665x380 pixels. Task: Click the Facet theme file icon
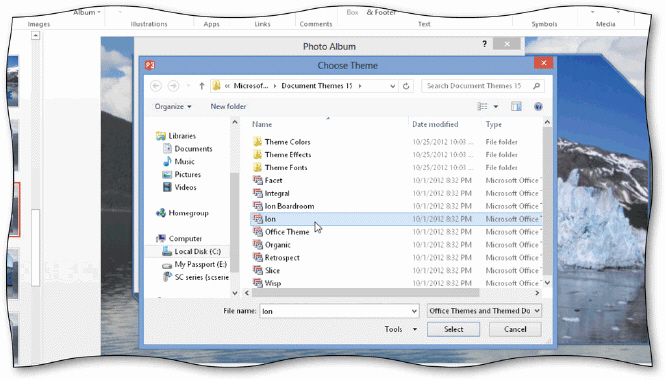(257, 180)
